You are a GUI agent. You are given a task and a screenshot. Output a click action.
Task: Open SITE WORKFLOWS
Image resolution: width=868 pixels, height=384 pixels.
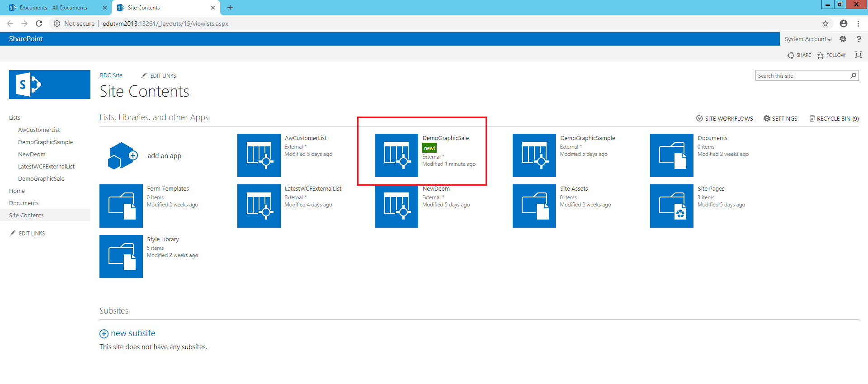pos(724,118)
